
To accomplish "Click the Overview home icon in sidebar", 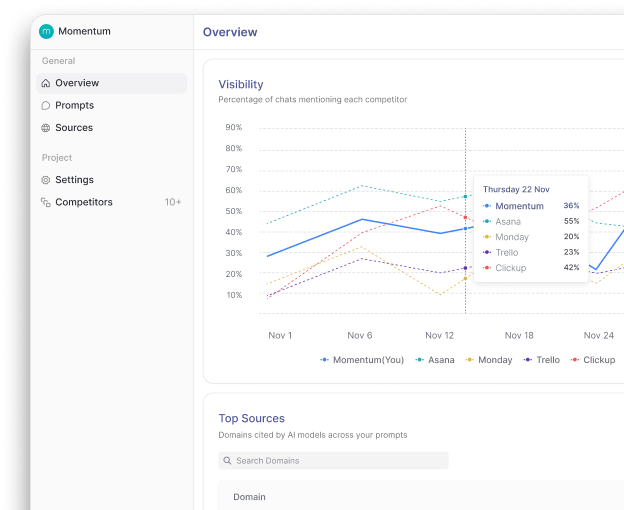I will (x=46, y=83).
